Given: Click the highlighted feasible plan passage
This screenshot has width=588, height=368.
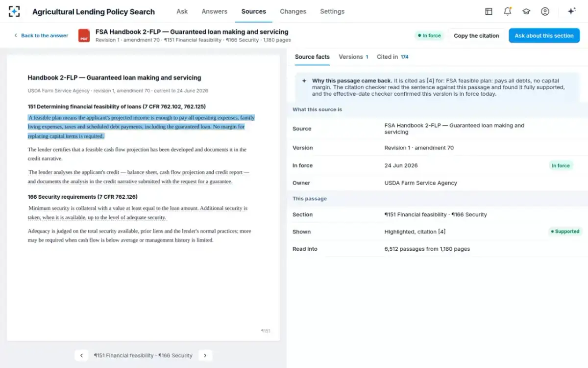Looking at the screenshot, I should 141,127.
